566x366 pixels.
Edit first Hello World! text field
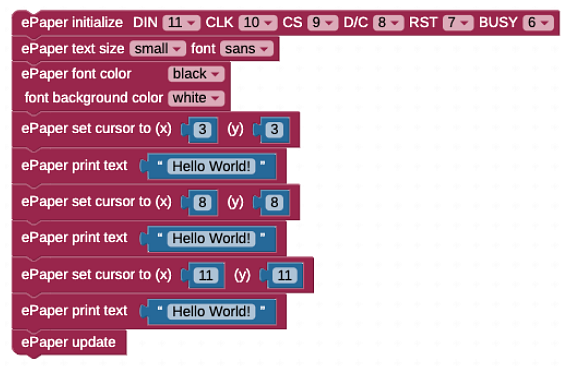(x=211, y=166)
